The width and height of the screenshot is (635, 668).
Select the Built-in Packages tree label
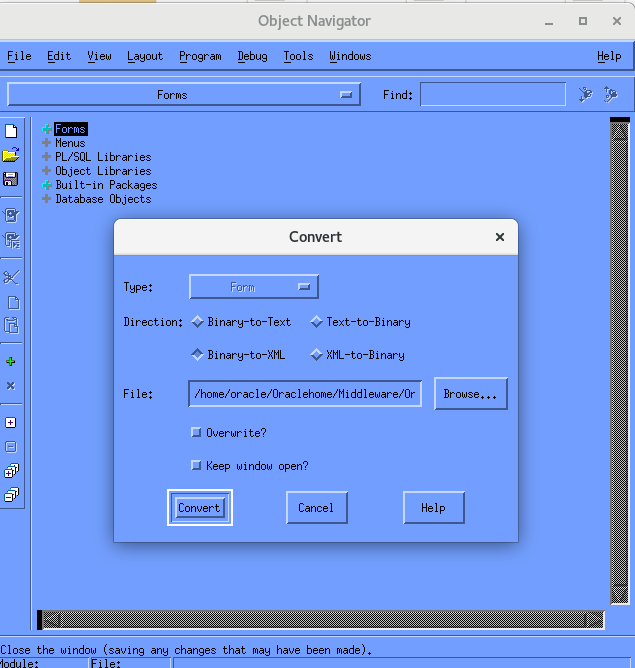106,185
